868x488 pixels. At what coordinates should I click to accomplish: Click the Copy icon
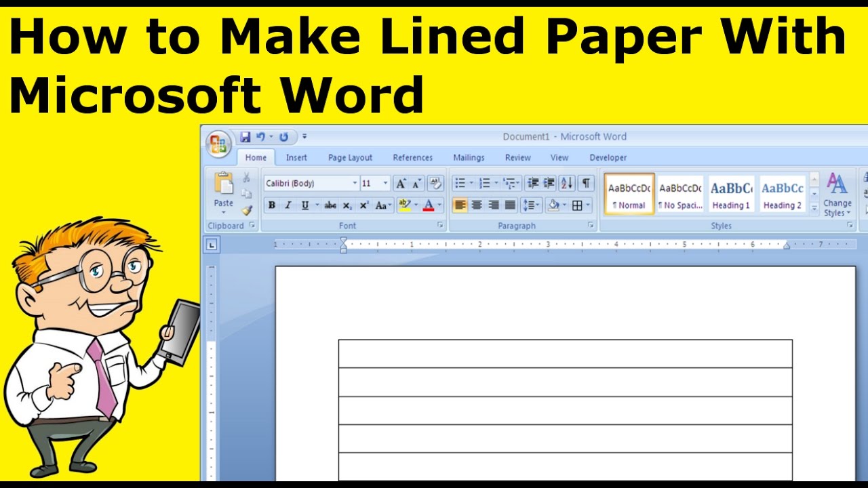coord(247,194)
